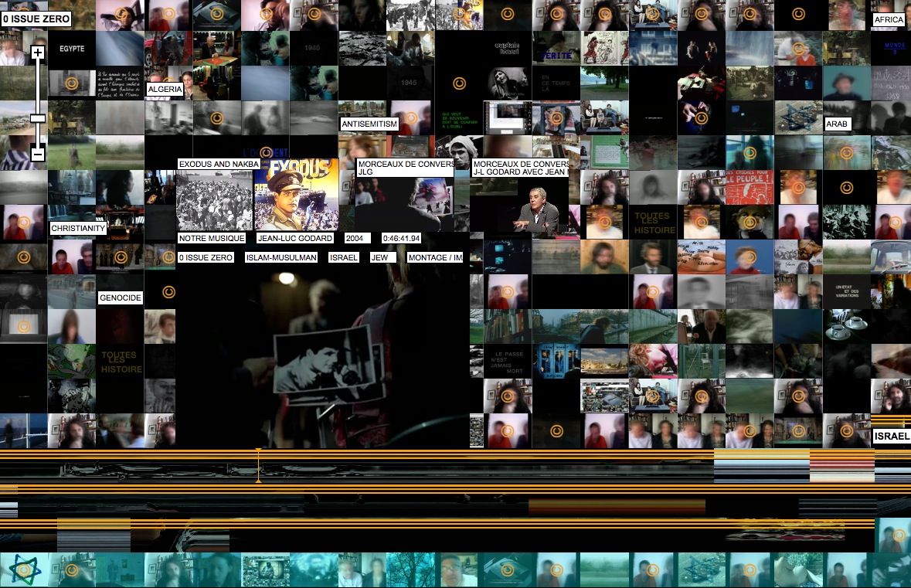911x588 pixels.
Task: Click the orange circle under the EGYPTE tile
Action: tap(71, 83)
